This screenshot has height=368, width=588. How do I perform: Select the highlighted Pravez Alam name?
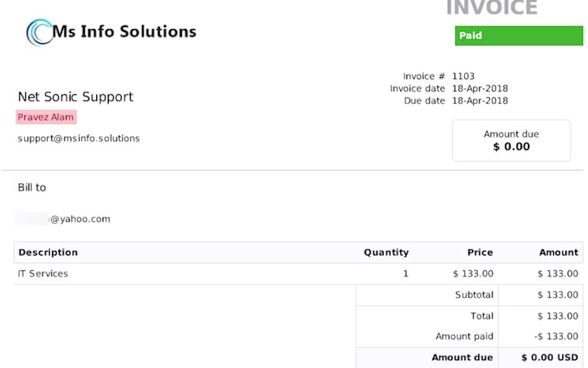pos(46,117)
